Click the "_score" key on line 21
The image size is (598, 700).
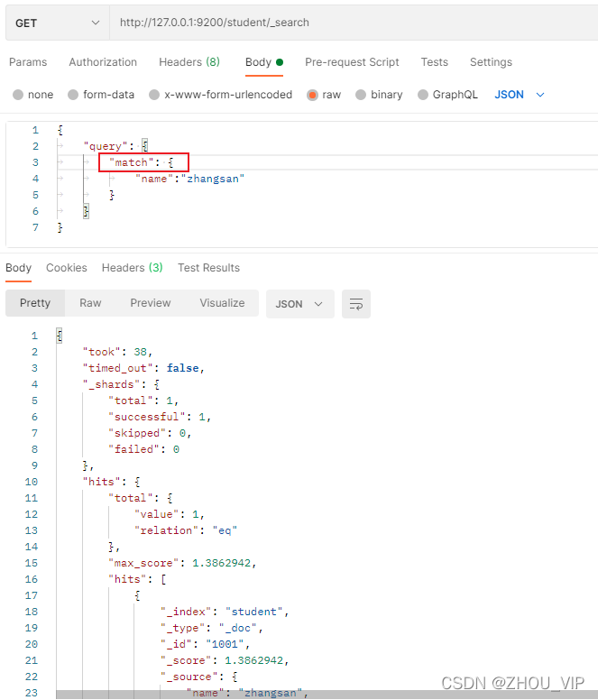coord(186,660)
